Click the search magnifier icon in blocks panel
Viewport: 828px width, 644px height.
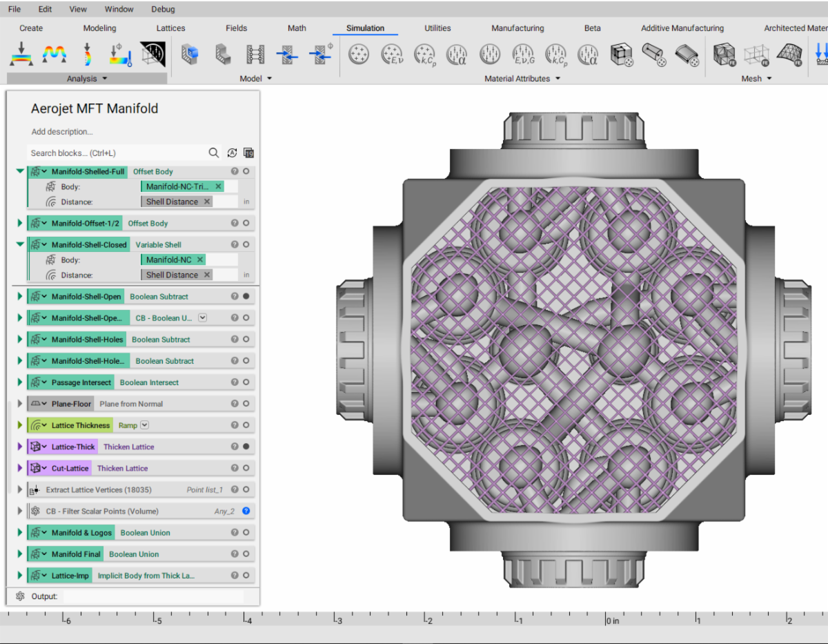tap(214, 153)
